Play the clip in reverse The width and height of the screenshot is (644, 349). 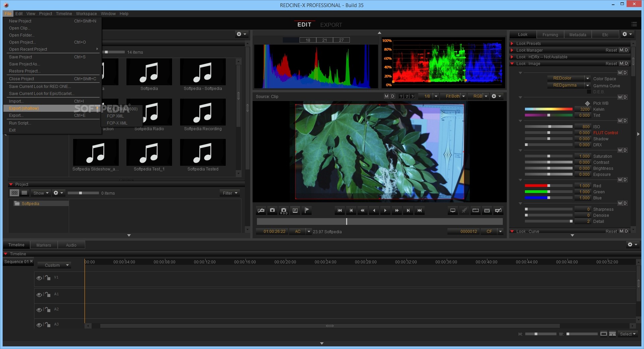click(374, 210)
